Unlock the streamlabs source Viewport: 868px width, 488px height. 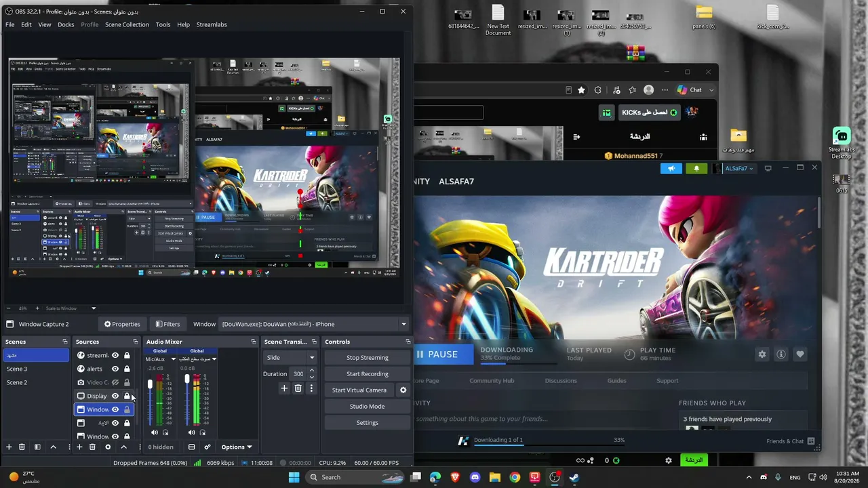(x=127, y=355)
